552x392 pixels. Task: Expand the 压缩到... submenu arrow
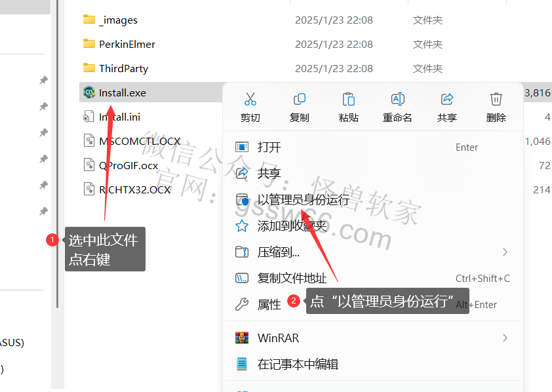coord(505,252)
